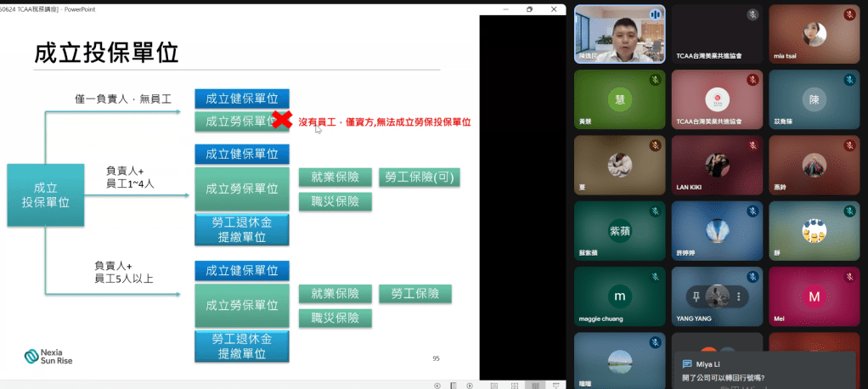
Task: Select the presenter's video tile
Action: (x=618, y=34)
